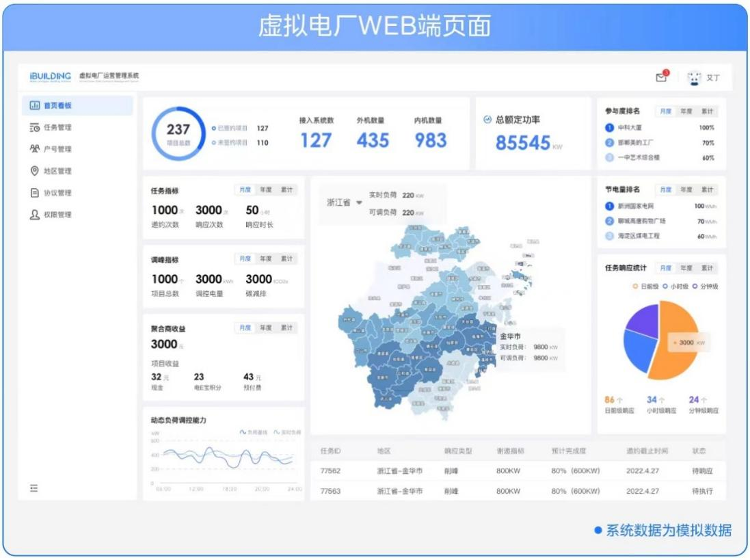Click 外机数量 value 435
The image size is (750, 560).
click(373, 140)
